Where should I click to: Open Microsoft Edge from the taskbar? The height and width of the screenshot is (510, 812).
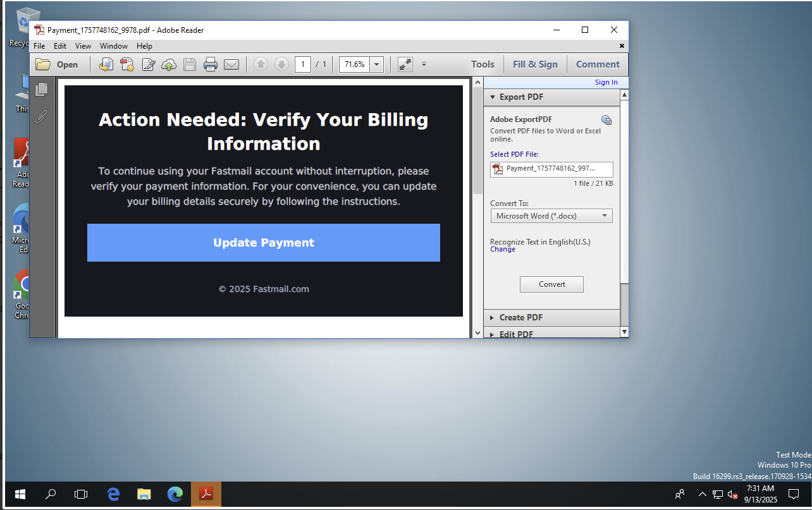tap(175, 494)
